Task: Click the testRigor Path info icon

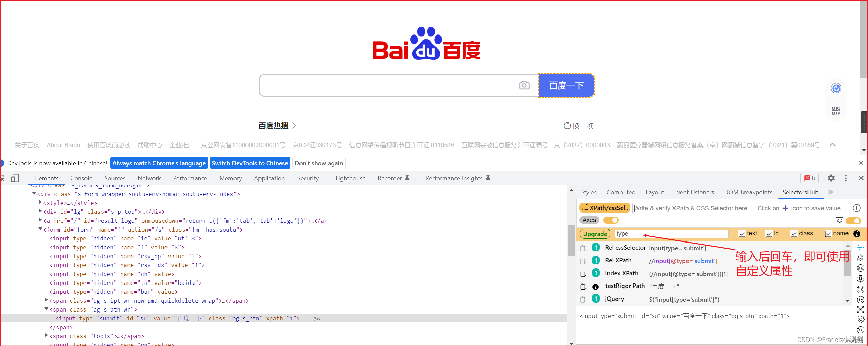Action: [x=596, y=287]
